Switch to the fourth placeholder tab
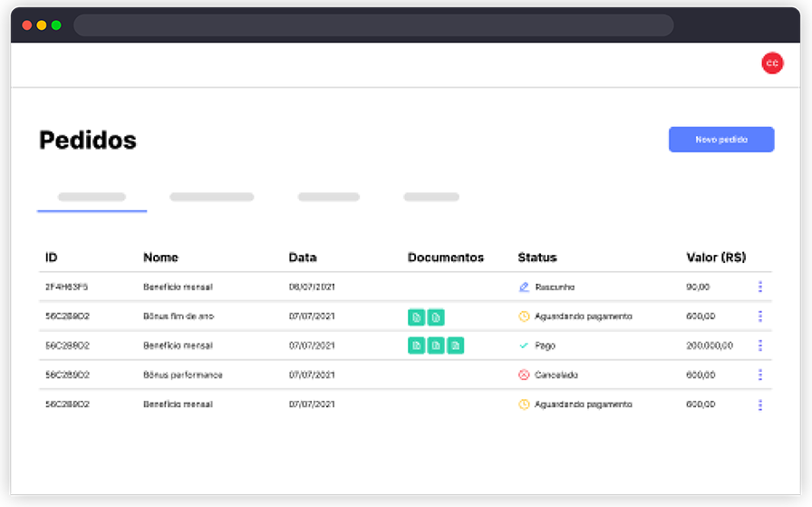 click(430, 197)
